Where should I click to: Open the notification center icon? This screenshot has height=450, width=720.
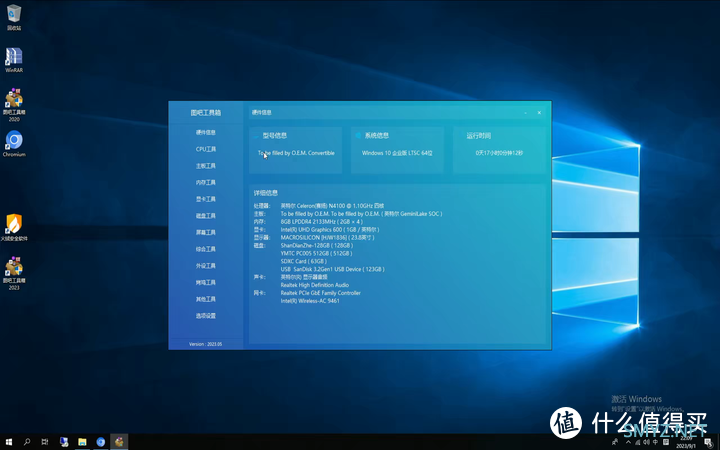click(709, 442)
